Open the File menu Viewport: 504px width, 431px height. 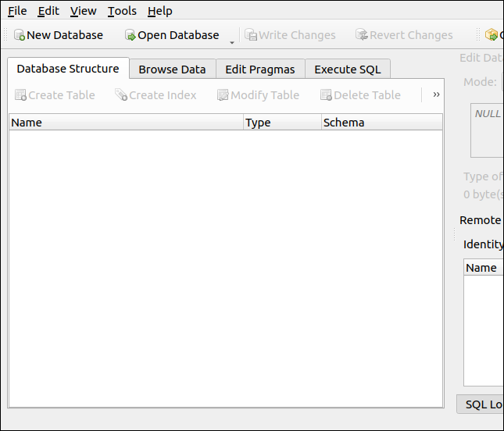click(17, 11)
